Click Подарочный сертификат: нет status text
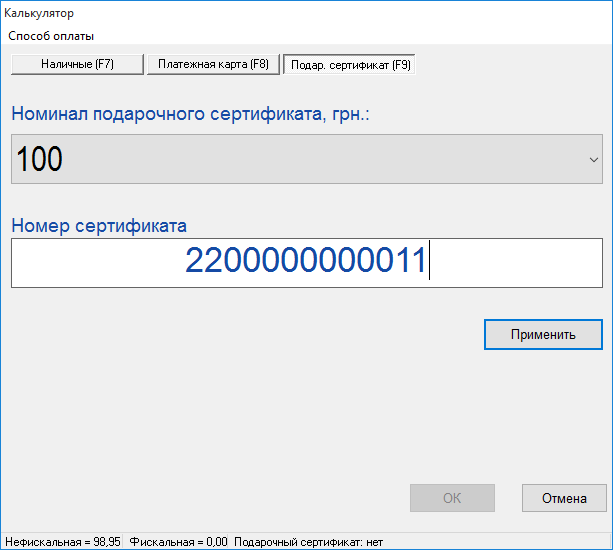 click(308, 541)
